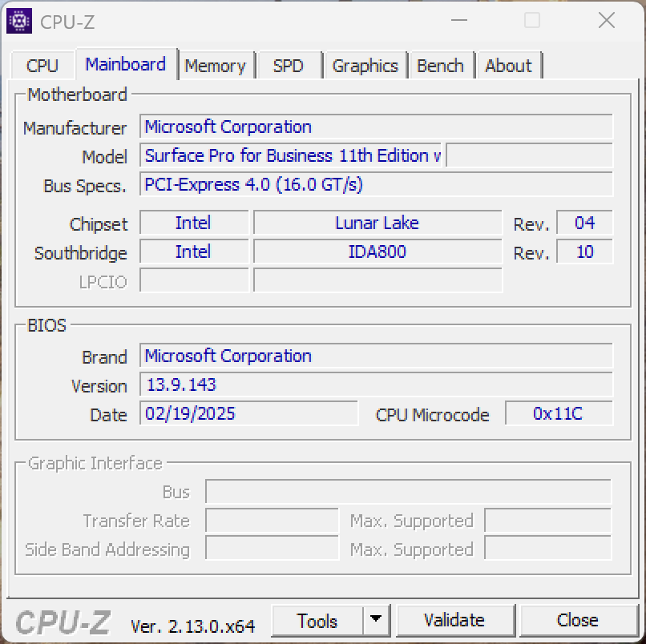The height and width of the screenshot is (644, 646).
Task: Click the motherboard Manufacturer field
Action: pyautogui.click(x=376, y=127)
